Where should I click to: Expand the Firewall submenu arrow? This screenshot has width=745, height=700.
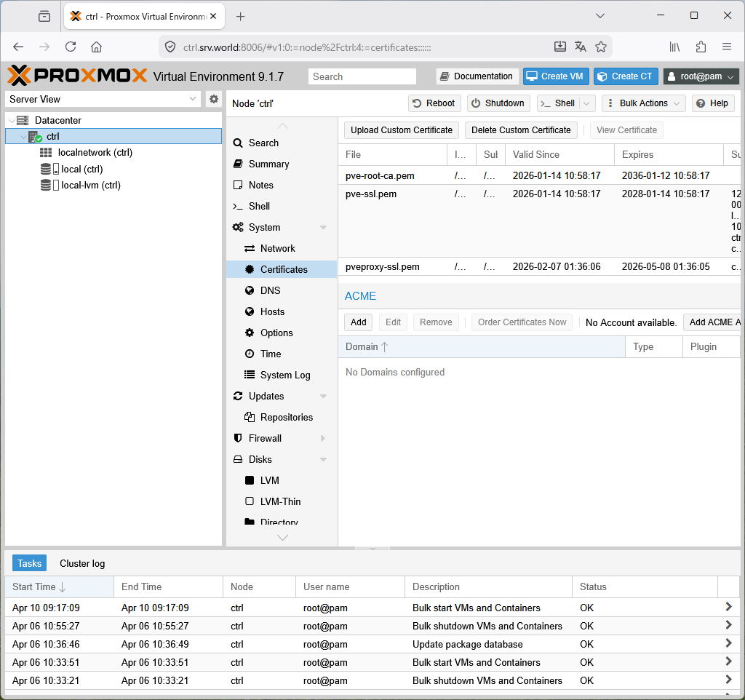(323, 439)
